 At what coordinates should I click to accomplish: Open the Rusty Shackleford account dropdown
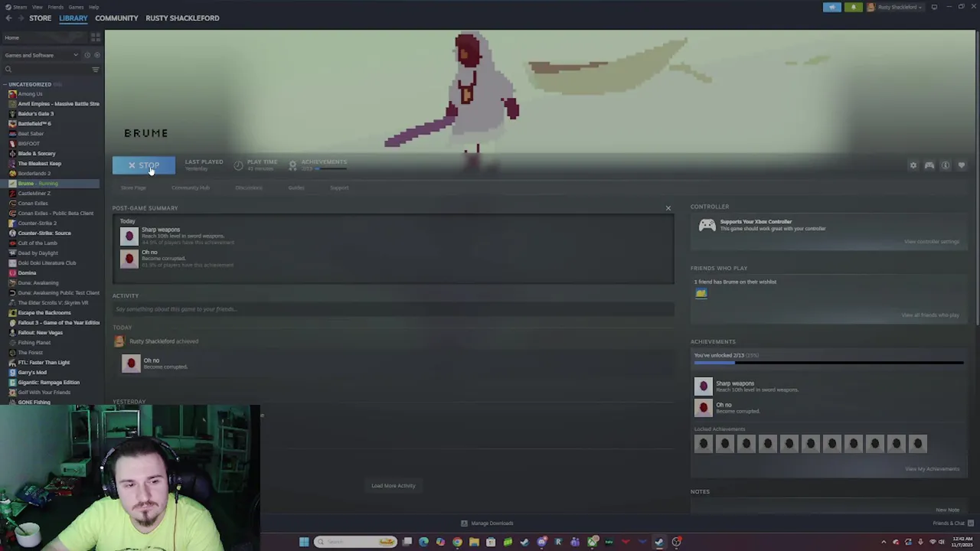click(896, 7)
